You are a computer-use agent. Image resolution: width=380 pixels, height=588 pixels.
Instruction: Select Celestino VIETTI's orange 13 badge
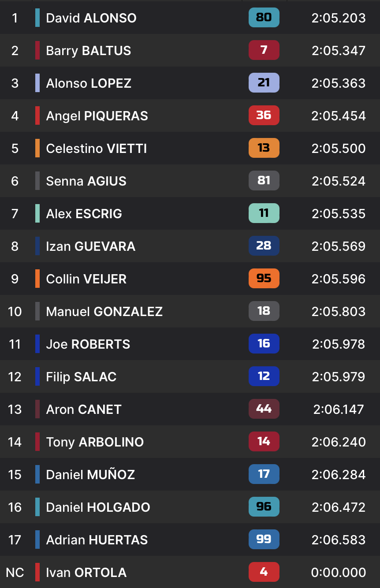coord(264,148)
